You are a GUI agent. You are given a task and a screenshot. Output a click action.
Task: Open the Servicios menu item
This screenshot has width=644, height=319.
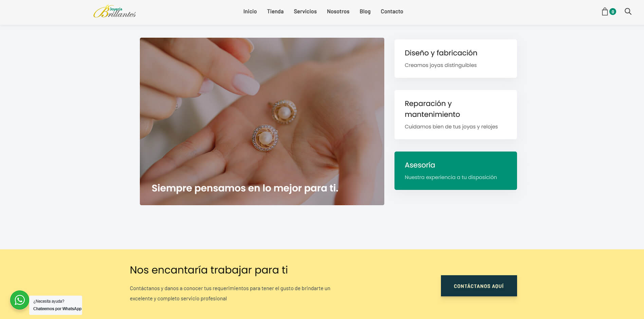[x=305, y=12]
